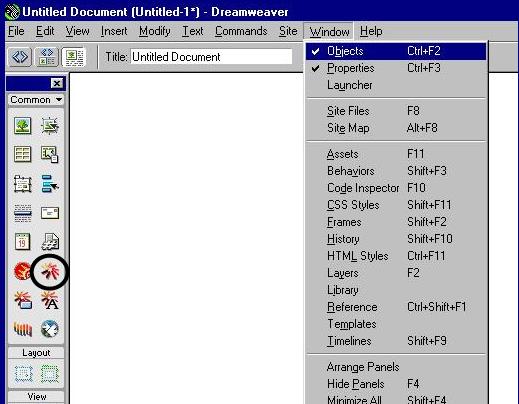The image size is (519, 404).
Task: Open the Edit menu
Action: [x=45, y=31]
